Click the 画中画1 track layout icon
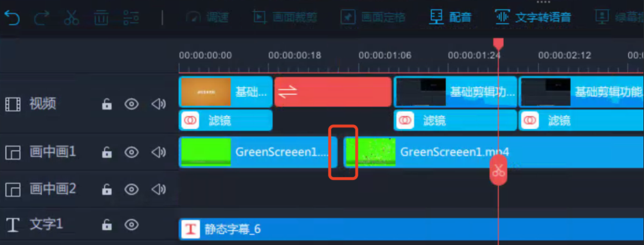The image size is (644, 245). click(12, 153)
